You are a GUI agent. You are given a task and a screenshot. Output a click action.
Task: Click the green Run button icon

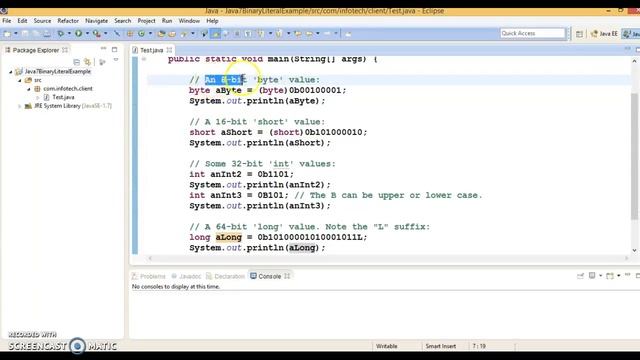[x=78, y=33]
